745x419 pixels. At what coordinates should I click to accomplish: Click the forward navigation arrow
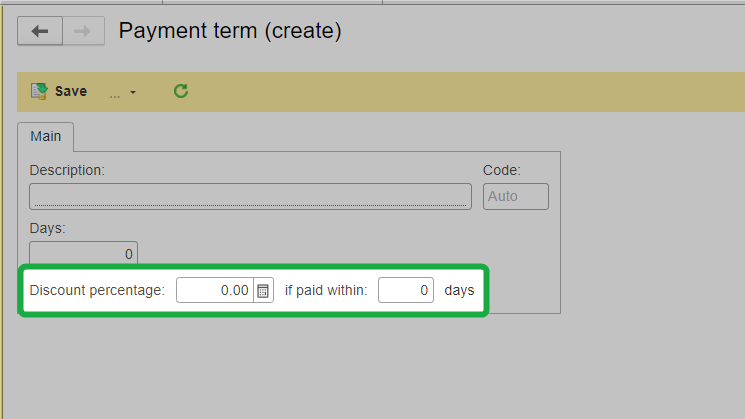[x=83, y=31]
